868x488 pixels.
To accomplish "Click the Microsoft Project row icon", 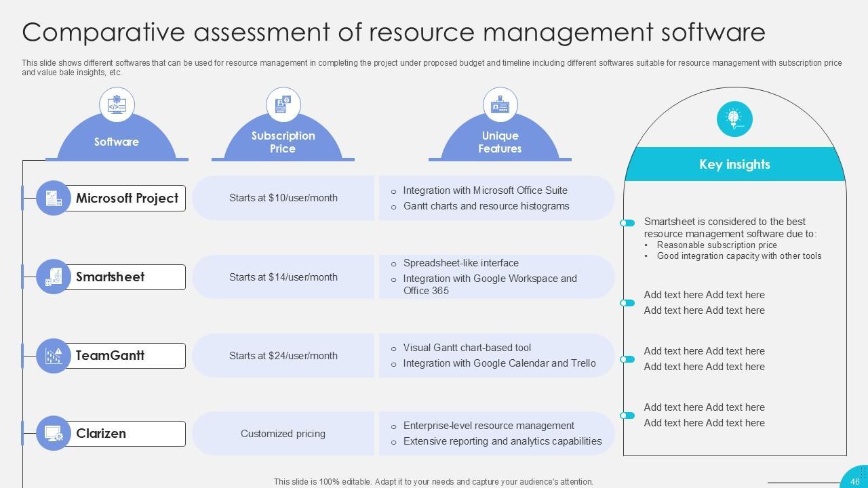I will 54,198.
